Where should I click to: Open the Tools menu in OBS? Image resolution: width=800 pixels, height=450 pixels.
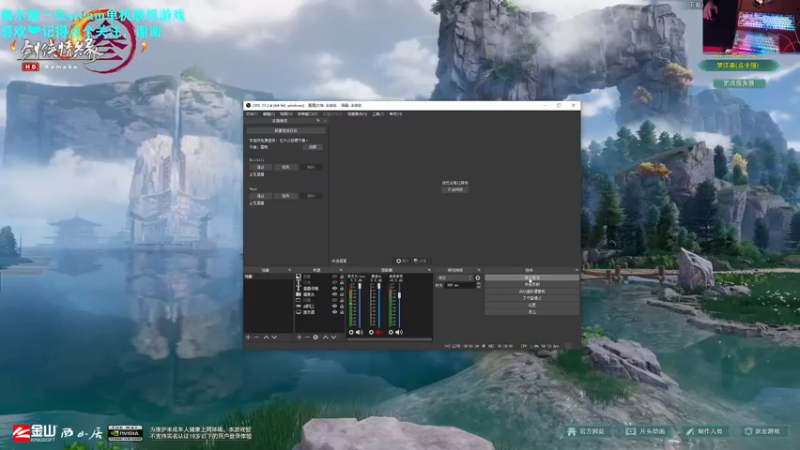[378, 114]
